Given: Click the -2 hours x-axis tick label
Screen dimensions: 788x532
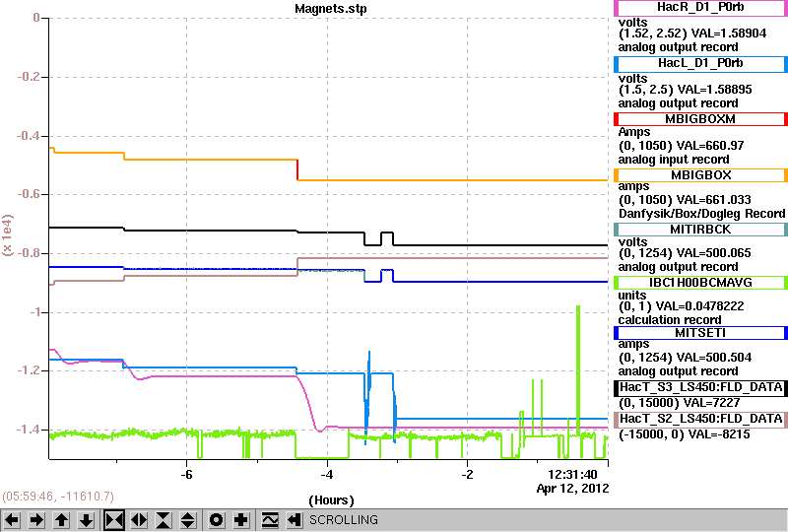Looking at the screenshot, I should [x=467, y=475].
